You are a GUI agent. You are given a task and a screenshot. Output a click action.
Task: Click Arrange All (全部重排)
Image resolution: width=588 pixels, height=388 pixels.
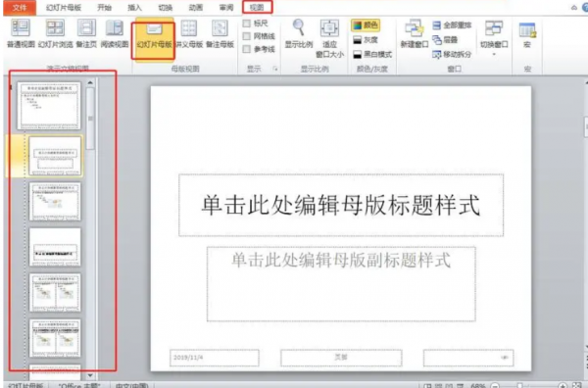coord(452,25)
